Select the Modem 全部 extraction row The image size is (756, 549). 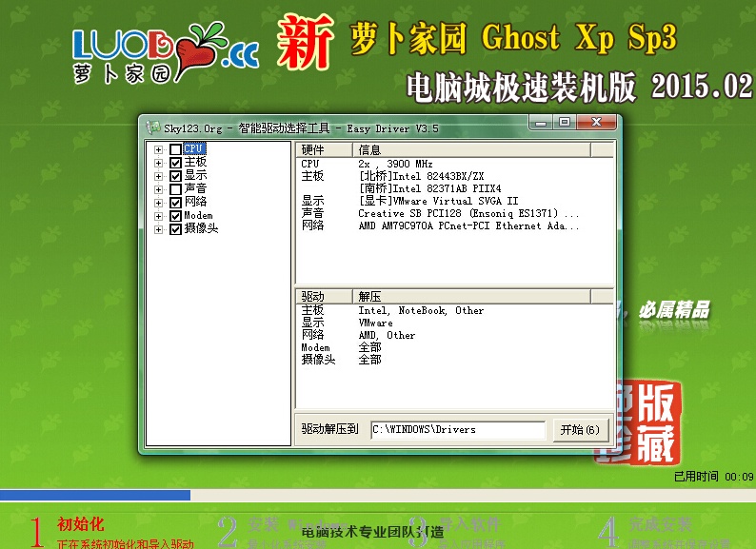point(454,347)
